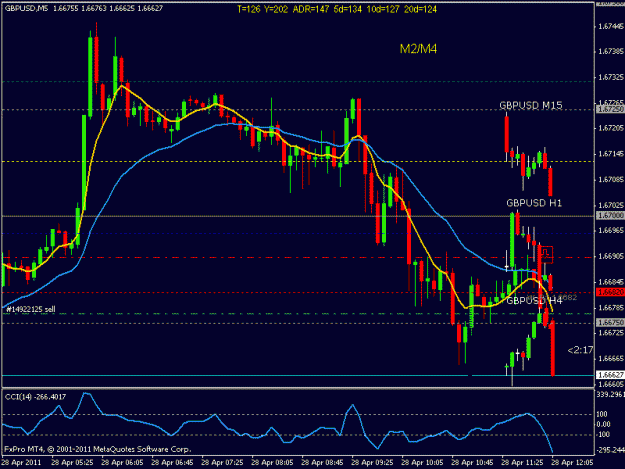Click the 1.66725 price scale value
625x469 pixels.
click(x=611, y=332)
